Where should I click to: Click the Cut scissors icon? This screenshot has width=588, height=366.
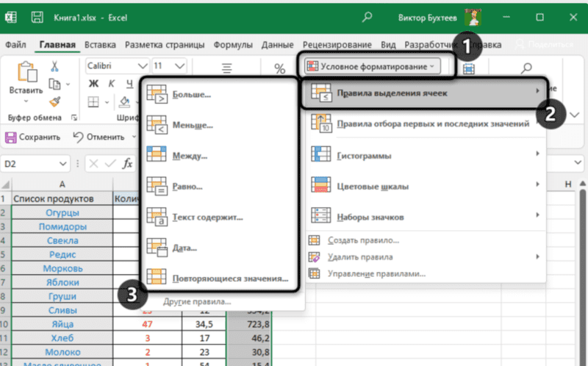coord(54,66)
